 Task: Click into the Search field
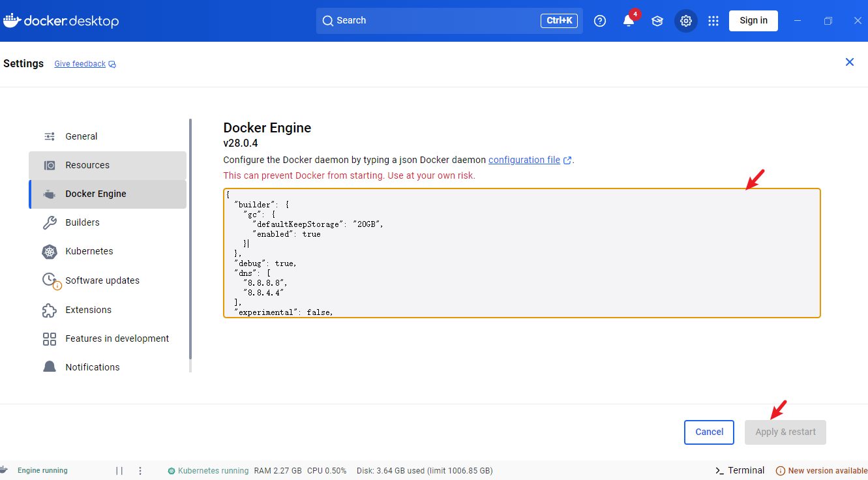point(449,21)
